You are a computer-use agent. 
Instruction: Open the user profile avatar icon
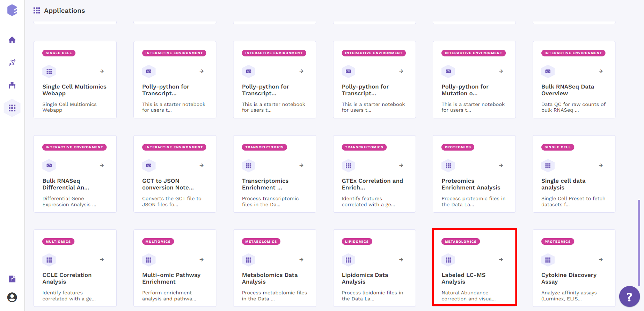click(x=12, y=298)
